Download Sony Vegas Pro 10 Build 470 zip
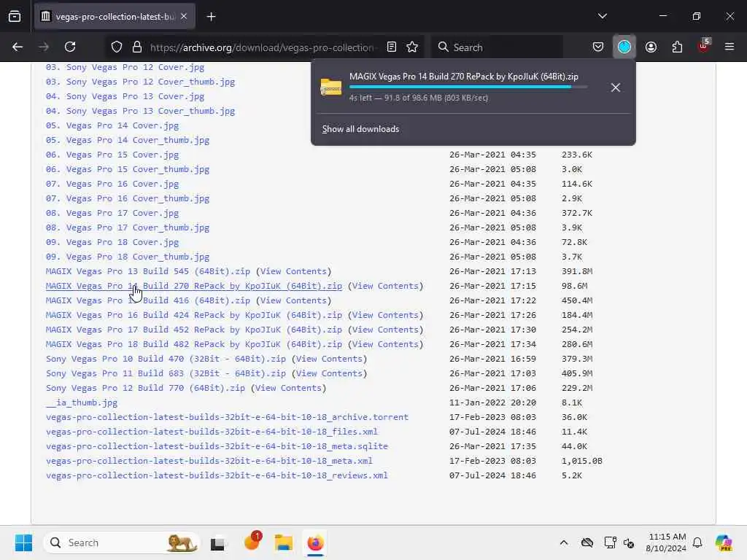The width and height of the screenshot is (747, 560). click(x=166, y=359)
